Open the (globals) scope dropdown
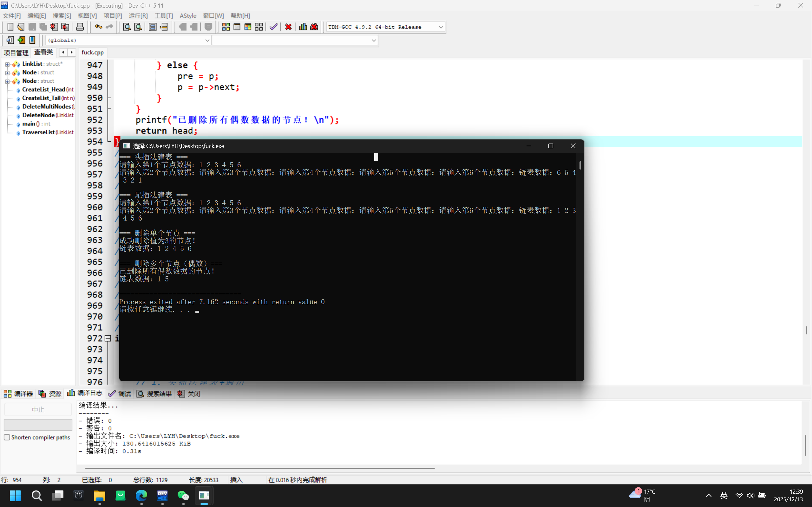Image resolution: width=812 pixels, height=507 pixels. pos(207,40)
